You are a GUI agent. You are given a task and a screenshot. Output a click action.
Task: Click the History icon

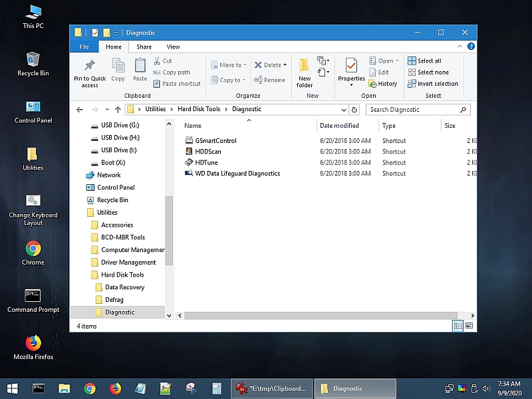[x=372, y=84]
